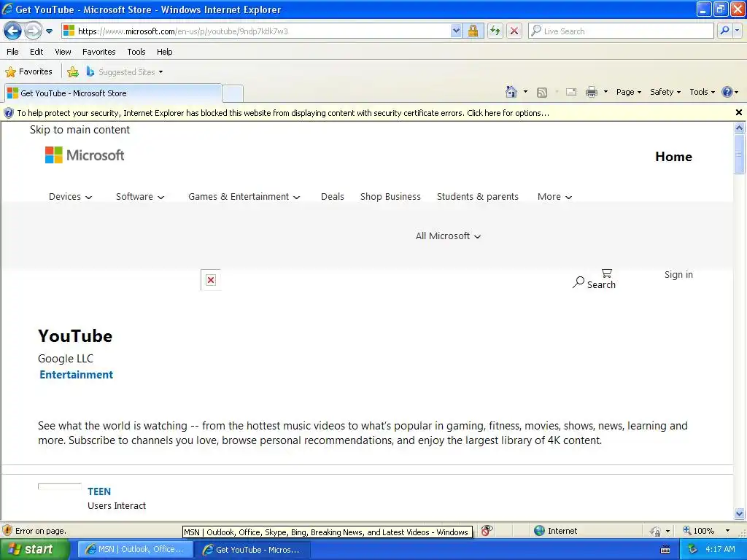The image size is (747, 560).
Task: Click the Students & parents link
Action: click(x=477, y=197)
